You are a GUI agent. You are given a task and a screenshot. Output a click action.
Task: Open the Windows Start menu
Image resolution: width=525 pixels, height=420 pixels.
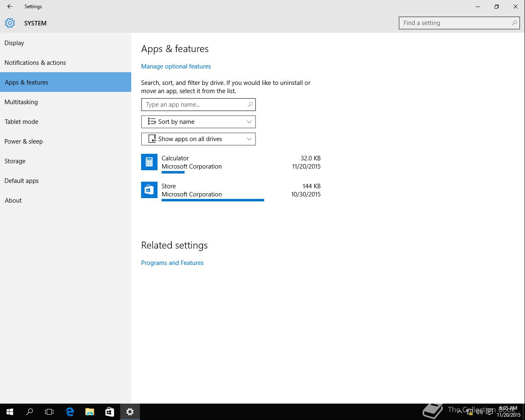tap(10, 412)
